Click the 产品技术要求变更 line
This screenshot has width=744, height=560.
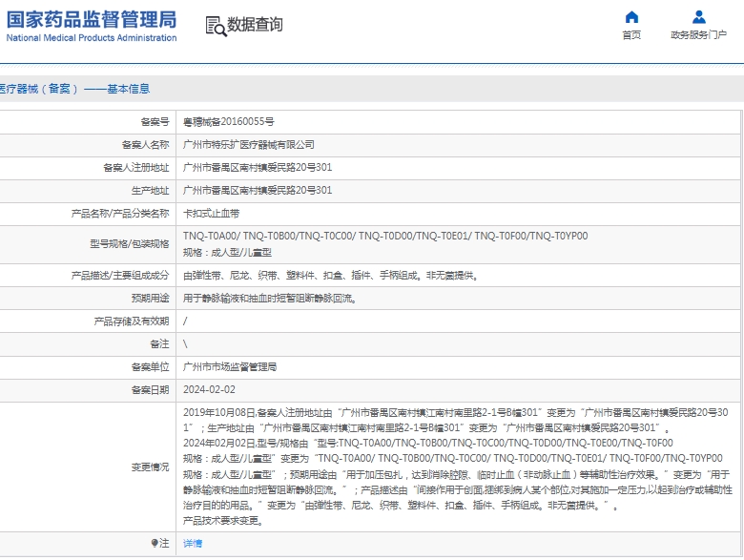point(223,521)
